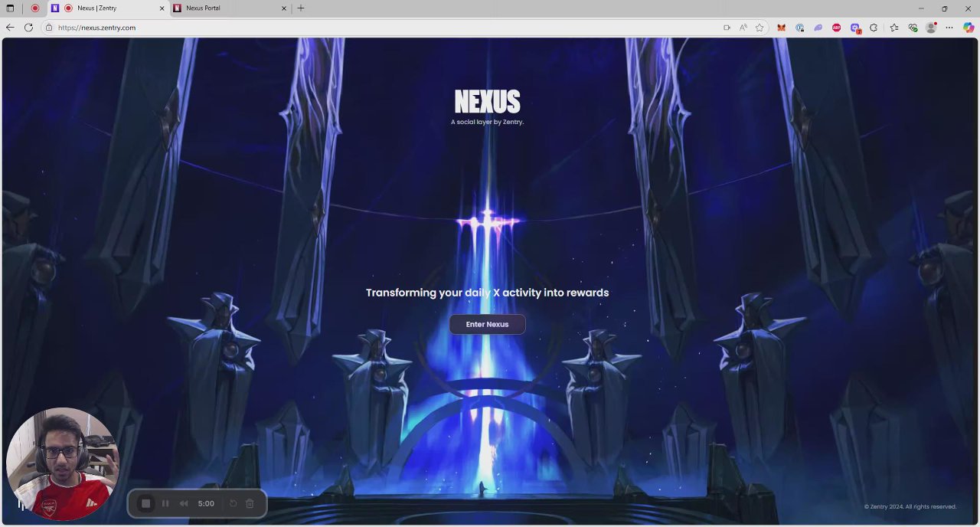Reload the current page
The height and width of the screenshot is (527, 980).
(x=28, y=28)
